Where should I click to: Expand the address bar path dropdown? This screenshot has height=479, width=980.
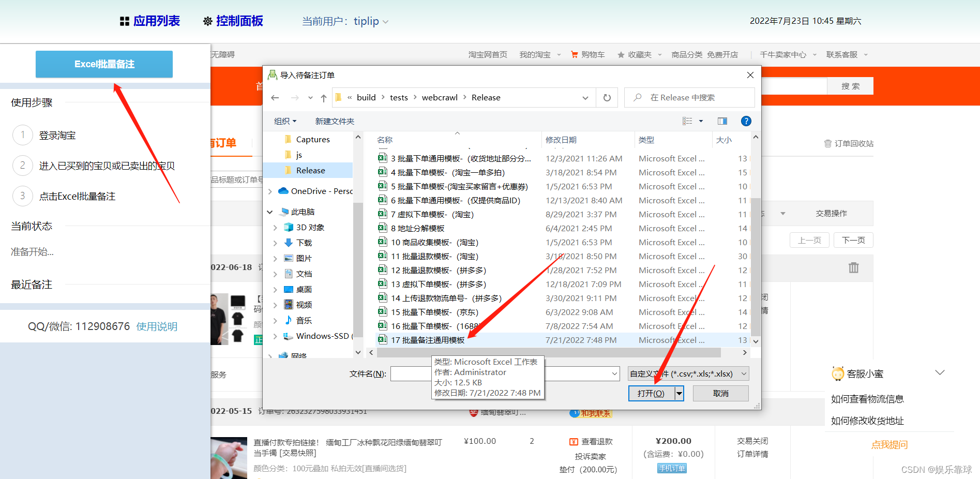point(585,98)
